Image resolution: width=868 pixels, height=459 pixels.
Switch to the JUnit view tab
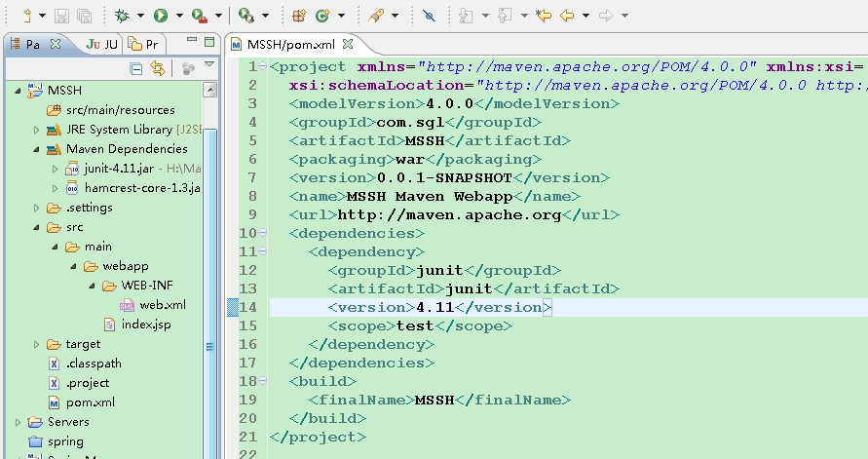tap(102, 44)
